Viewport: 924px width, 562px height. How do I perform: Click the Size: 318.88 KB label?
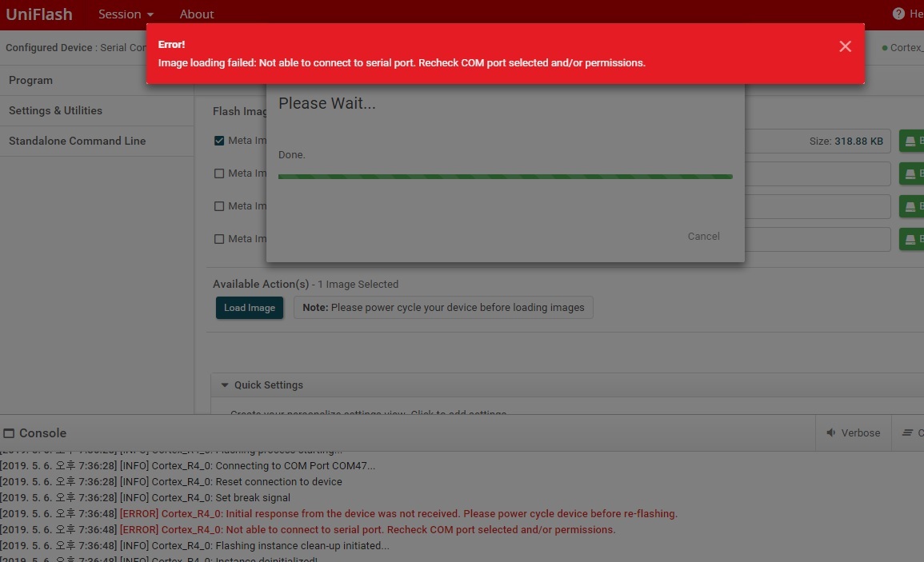846,141
